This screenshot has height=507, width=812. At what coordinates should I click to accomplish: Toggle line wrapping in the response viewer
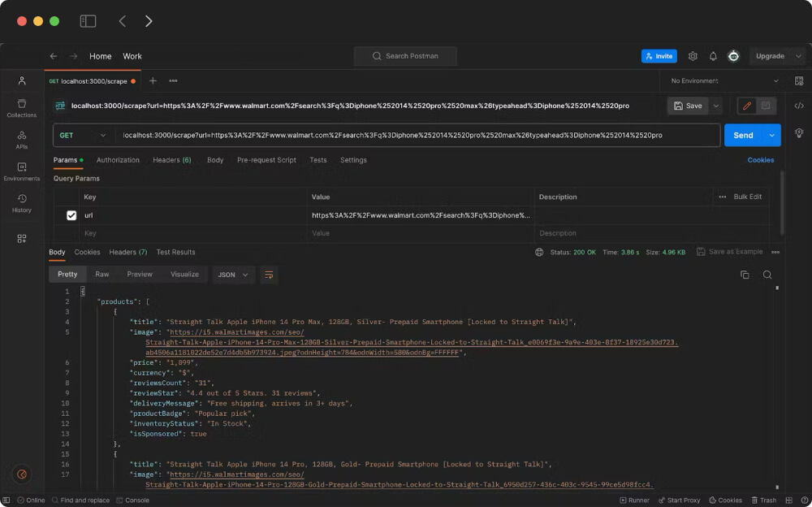click(269, 275)
